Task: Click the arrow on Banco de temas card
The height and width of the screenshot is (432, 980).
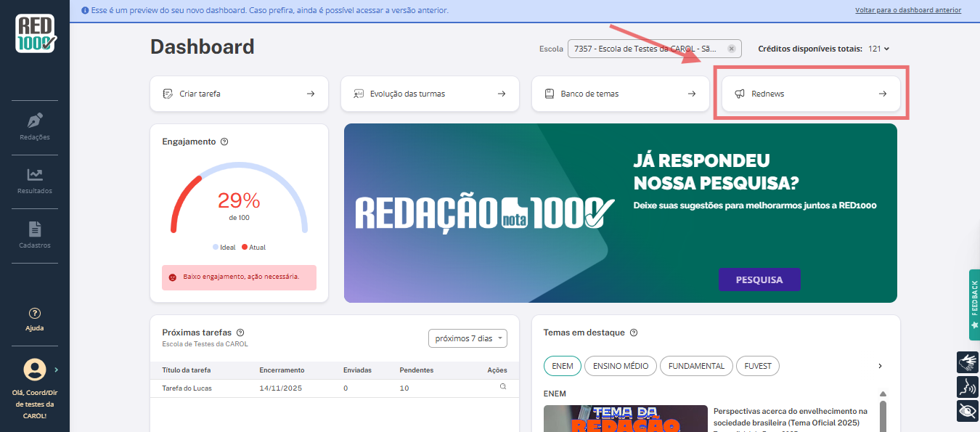Action: click(692, 94)
